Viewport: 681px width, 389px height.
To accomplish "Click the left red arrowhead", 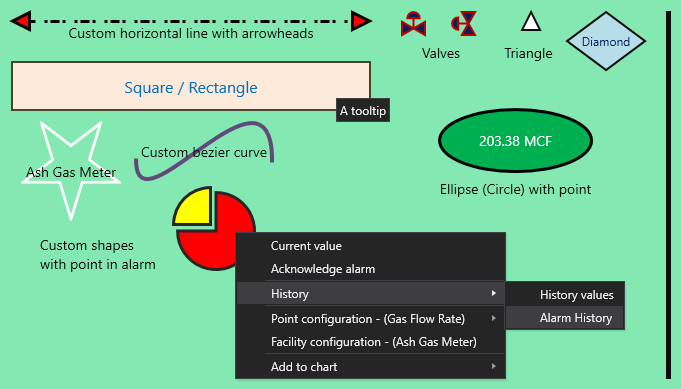I will [x=22, y=21].
